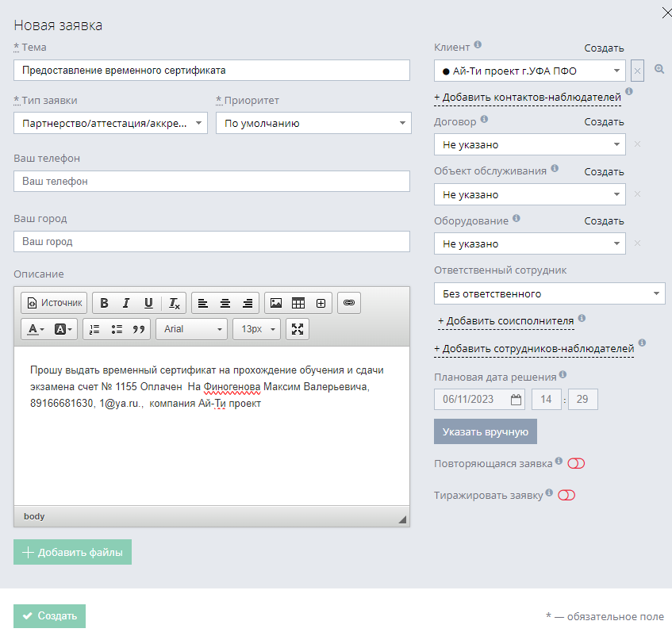Insert a table in the editor

click(x=298, y=303)
